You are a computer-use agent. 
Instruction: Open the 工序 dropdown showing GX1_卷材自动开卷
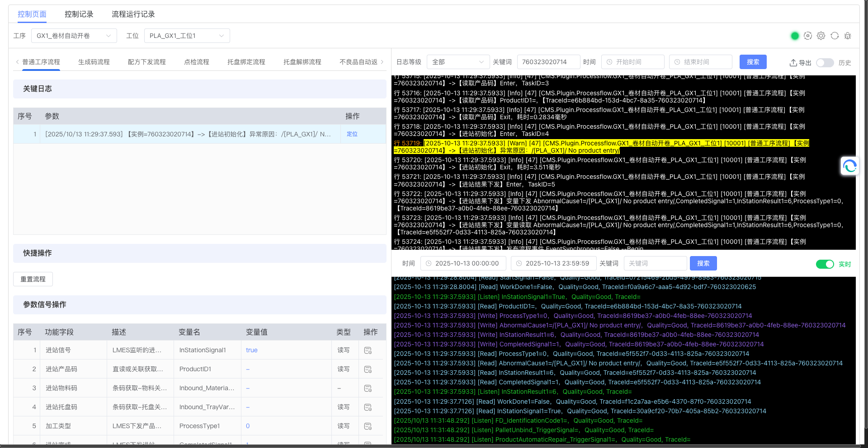click(x=74, y=36)
